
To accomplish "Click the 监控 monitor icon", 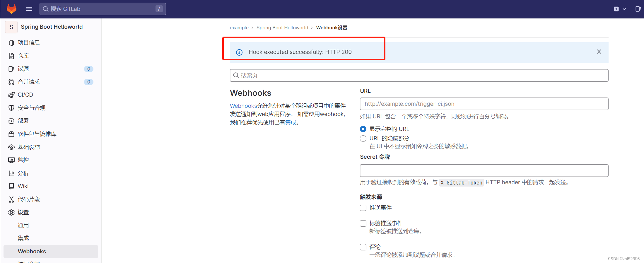I will (11, 160).
